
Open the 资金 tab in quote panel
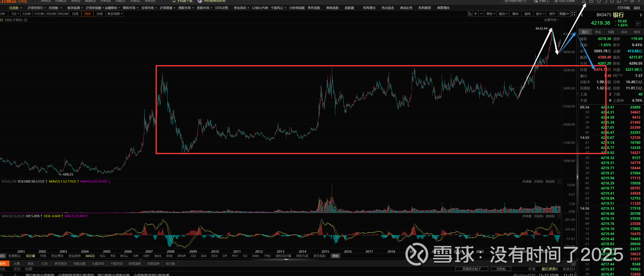point(598,32)
